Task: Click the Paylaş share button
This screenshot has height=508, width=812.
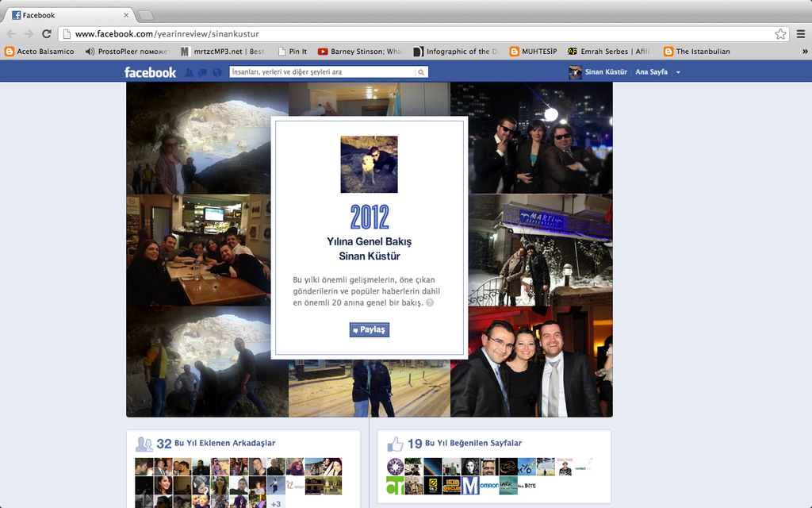Action: 369,330
